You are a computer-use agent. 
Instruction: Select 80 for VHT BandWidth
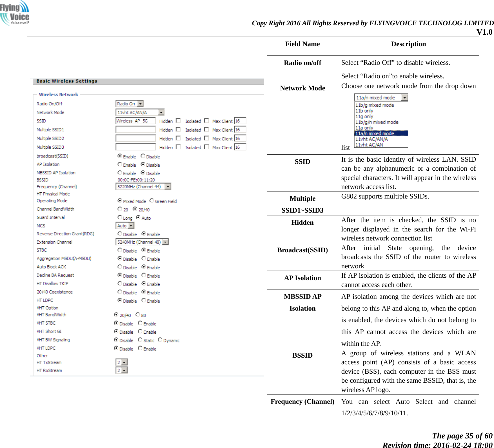tap(137, 315)
